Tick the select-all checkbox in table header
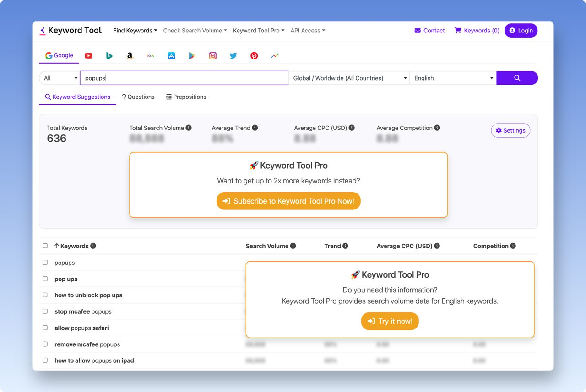 pyautogui.click(x=45, y=246)
